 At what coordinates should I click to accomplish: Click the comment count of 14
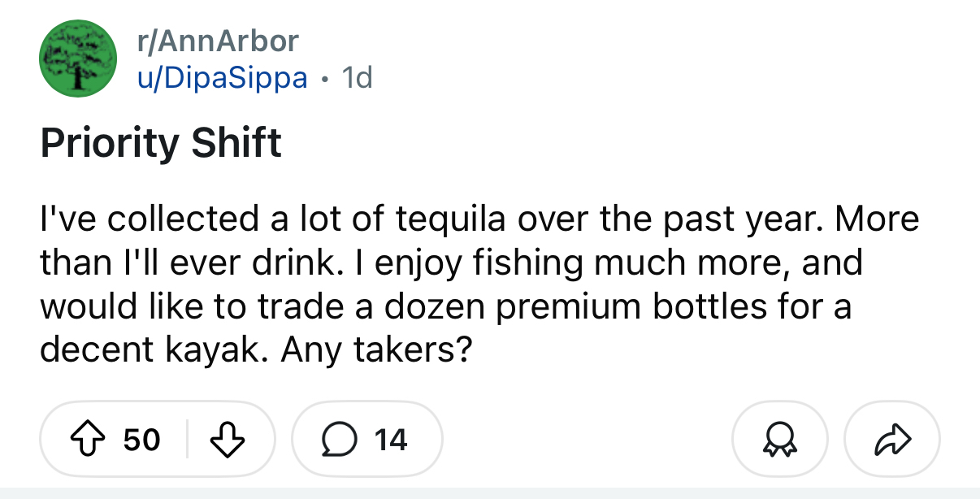tap(391, 440)
